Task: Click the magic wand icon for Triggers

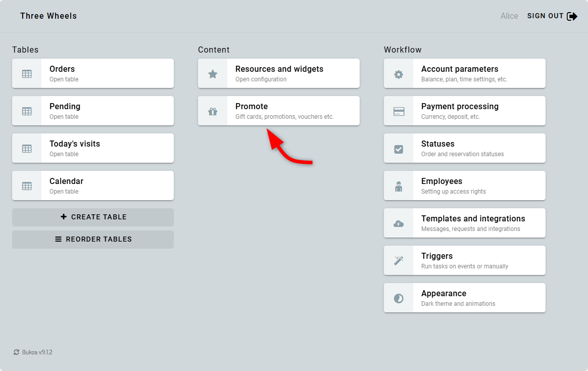Action: [399, 261]
